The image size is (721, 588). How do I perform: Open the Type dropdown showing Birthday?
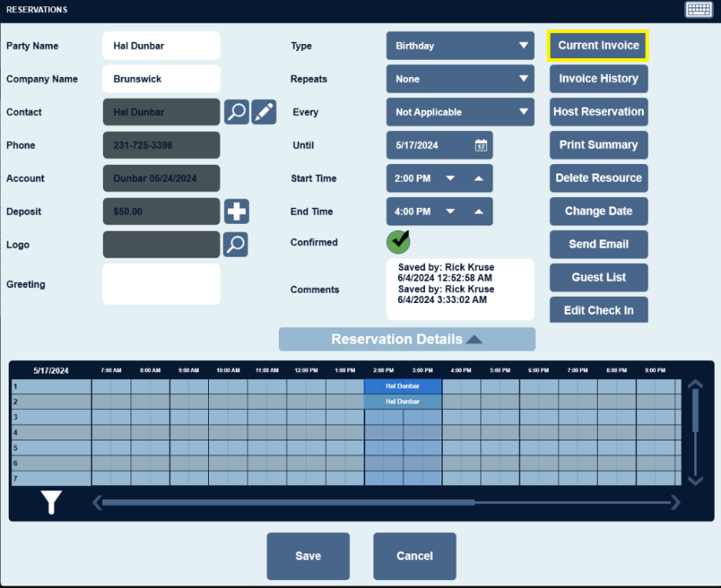pyautogui.click(x=459, y=46)
